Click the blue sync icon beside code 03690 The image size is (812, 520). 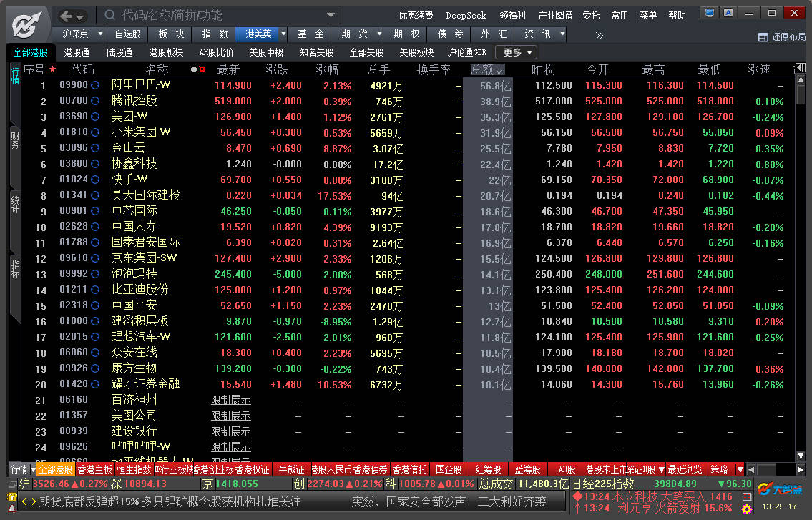point(95,117)
